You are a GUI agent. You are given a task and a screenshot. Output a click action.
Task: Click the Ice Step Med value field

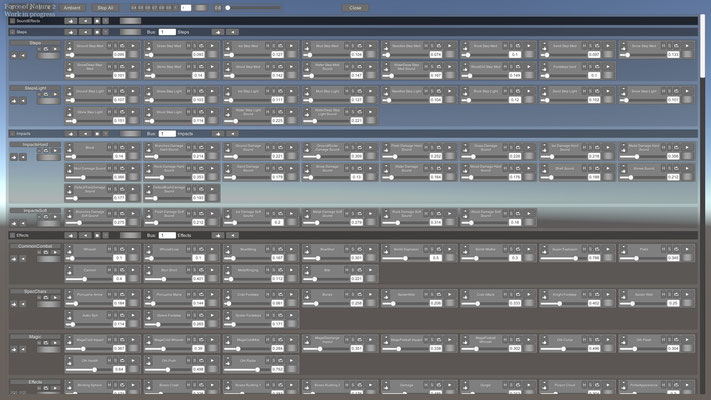277,54
